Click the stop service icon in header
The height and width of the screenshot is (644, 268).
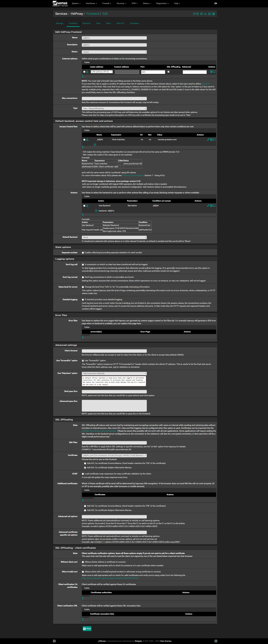(x=197, y=14)
